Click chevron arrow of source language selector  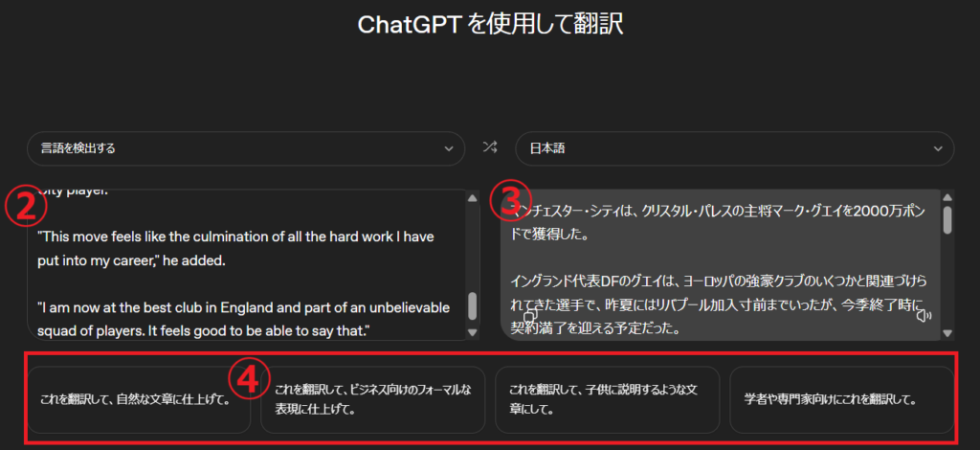(449, 148)
